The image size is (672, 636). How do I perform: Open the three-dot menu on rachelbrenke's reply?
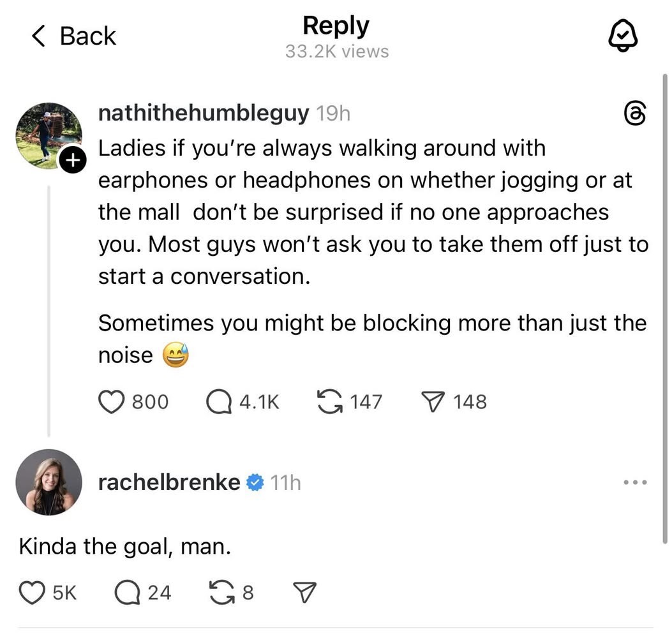(636, 482)
